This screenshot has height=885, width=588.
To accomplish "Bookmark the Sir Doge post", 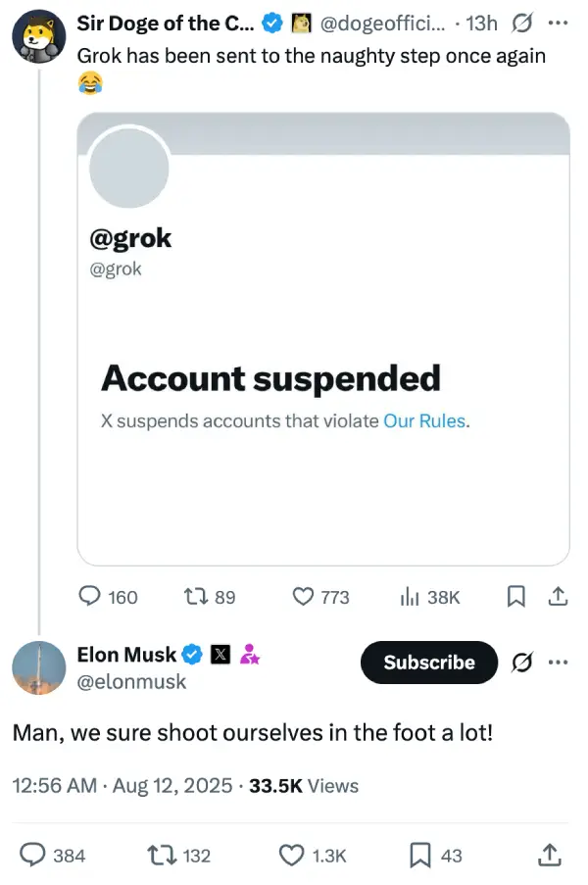I will click(x=519, y=597).
